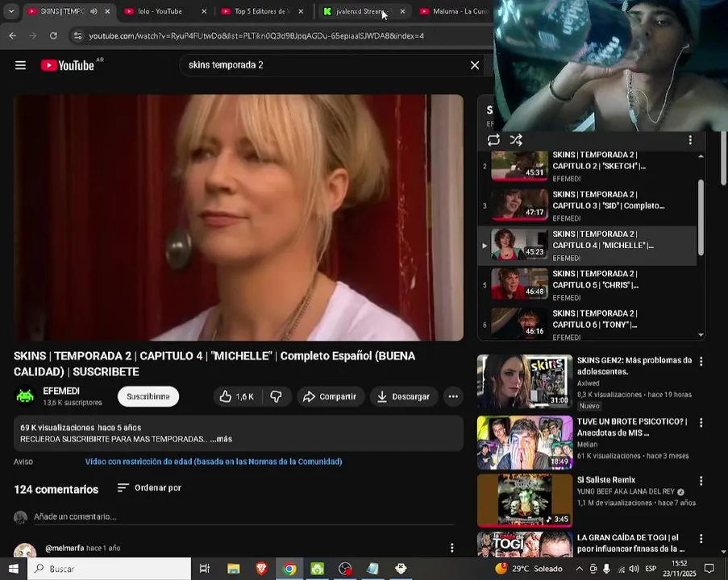728x580 pixels.
Task: Open File Explorer from the taskbar
Action: pyautogui.click(x=234, y=569)
